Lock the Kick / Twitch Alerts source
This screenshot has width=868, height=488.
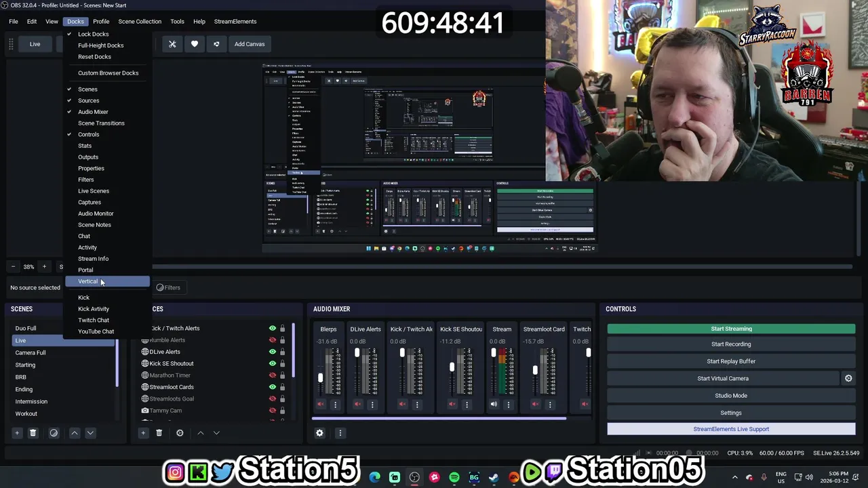point(283,329)
